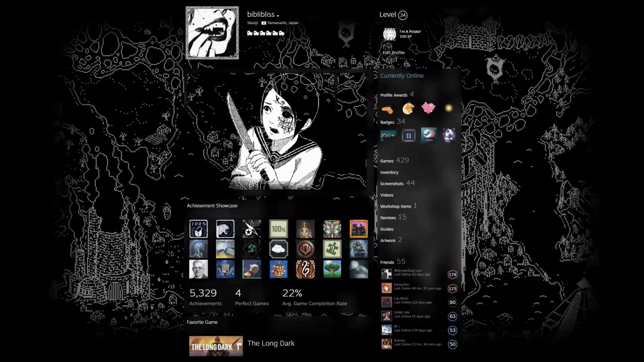
Task: Open the 250+ games badge
Action: point(388,136)
